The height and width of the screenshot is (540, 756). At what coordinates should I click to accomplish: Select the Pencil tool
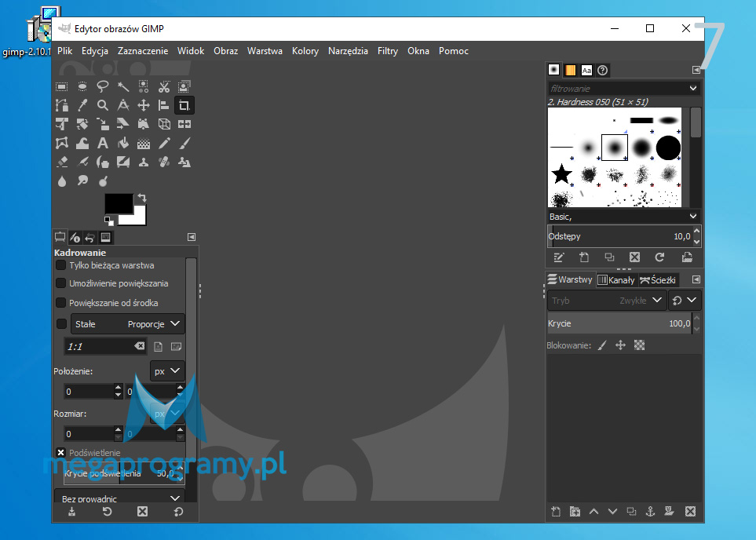[164, 143]
